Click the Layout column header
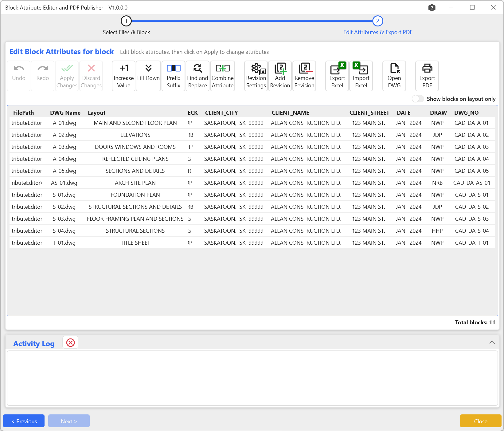The image size is (504, 431). 97,113
